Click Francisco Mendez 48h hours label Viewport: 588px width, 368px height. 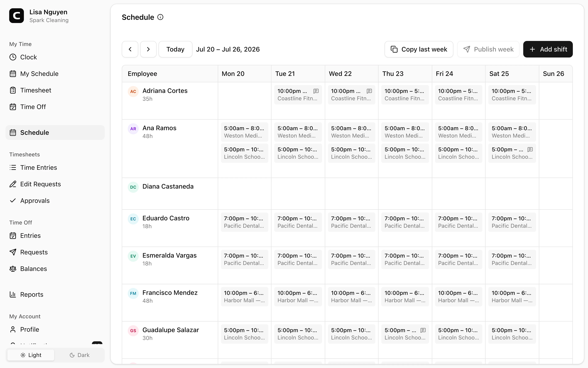(x=147, y=301)
